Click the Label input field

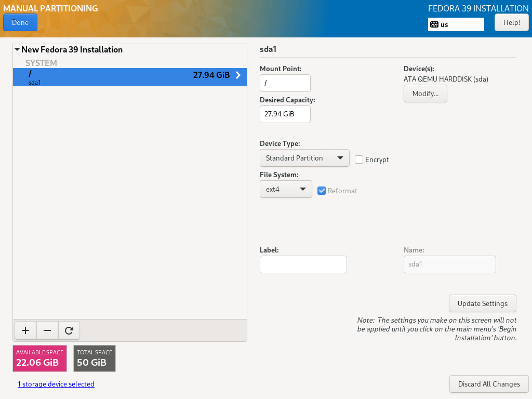[303, 264]
